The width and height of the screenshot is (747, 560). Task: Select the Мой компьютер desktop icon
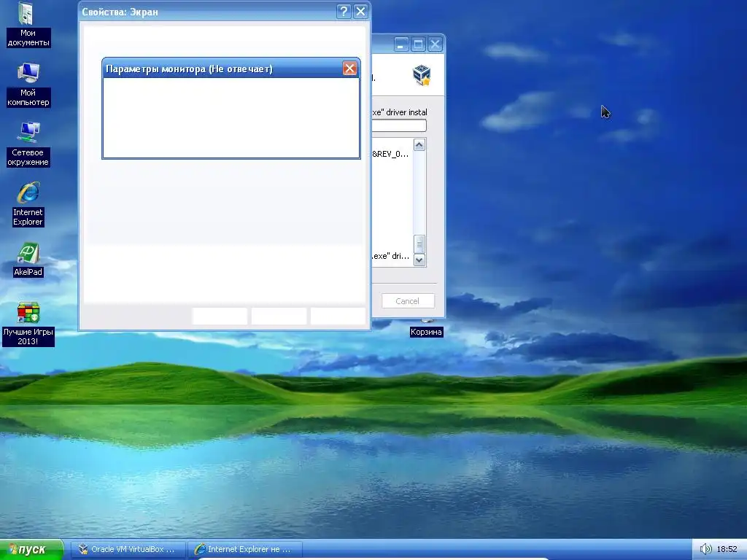click(28, 85)
